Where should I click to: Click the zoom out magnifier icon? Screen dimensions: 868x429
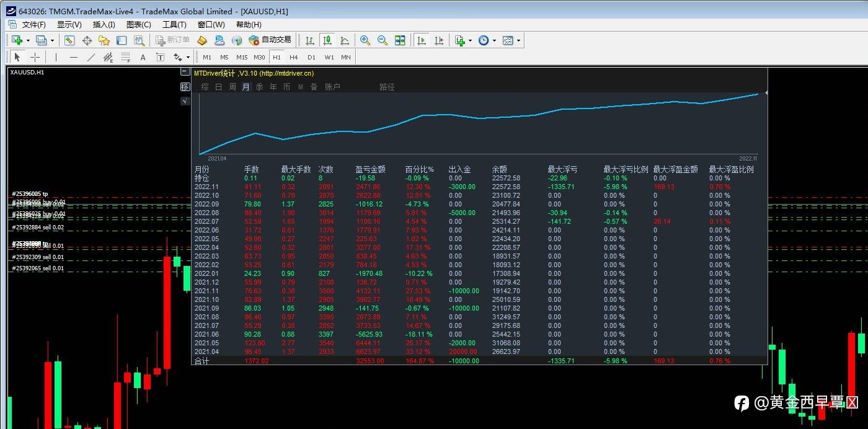383,40
